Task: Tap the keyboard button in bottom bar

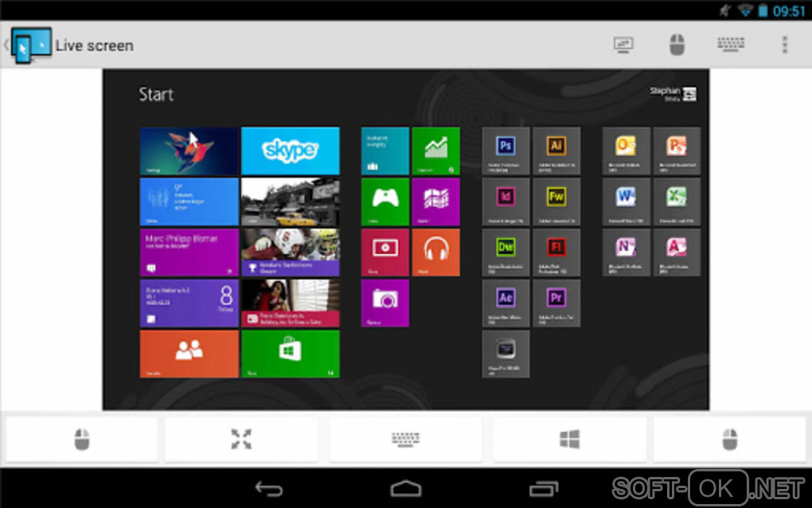Action: 405,440
